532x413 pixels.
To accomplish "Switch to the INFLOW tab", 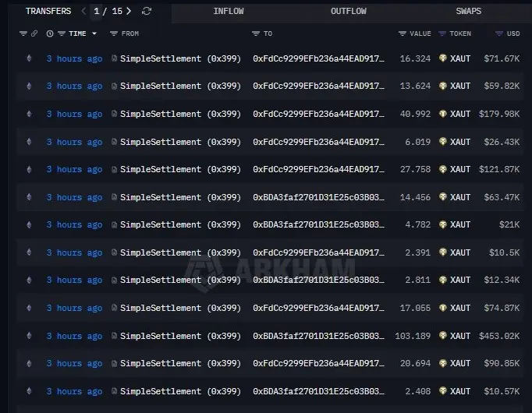I will coord(229,11).
